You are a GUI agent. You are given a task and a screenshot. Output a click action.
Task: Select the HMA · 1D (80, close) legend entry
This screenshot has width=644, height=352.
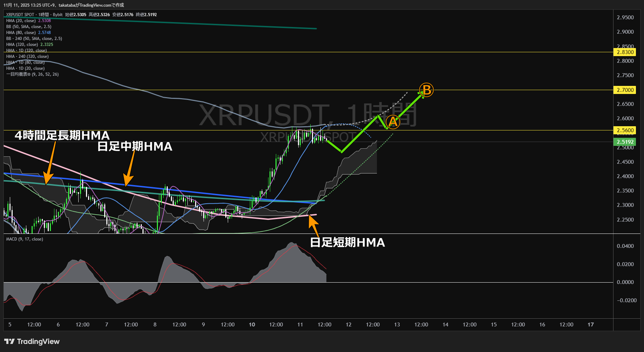[25, 62]
